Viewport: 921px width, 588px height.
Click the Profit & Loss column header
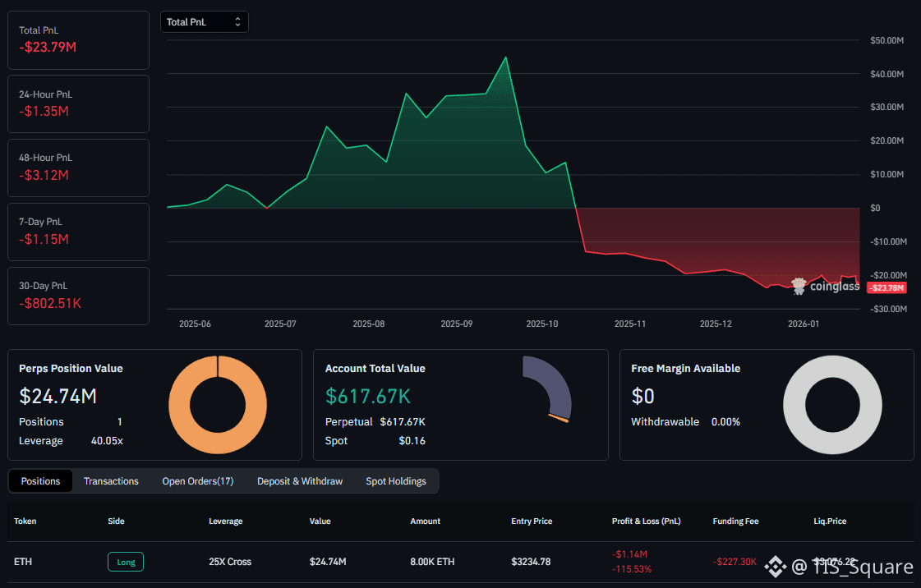pyautogui.click(x=646, y=521)
